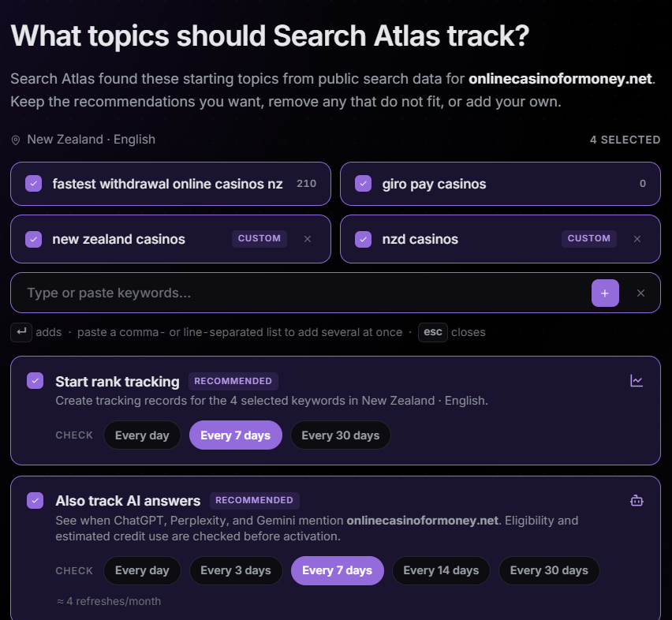Uncheck 'fastest withdrawal online casinos nz' checkbox
Image resolution: width=672 pixels, height=620 pixels.
pyautogui.click(x=33, y=183)
